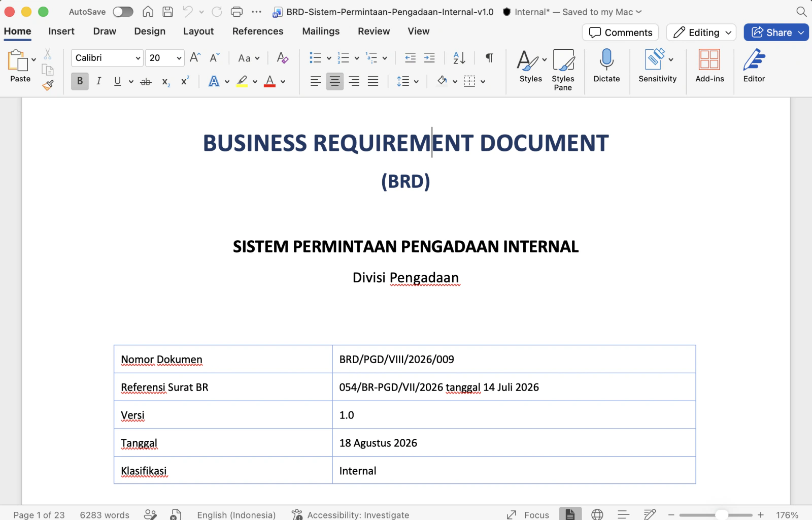Print the document via printer icon
The height and width of the screenshot is (520, 812).
(236, 12)
